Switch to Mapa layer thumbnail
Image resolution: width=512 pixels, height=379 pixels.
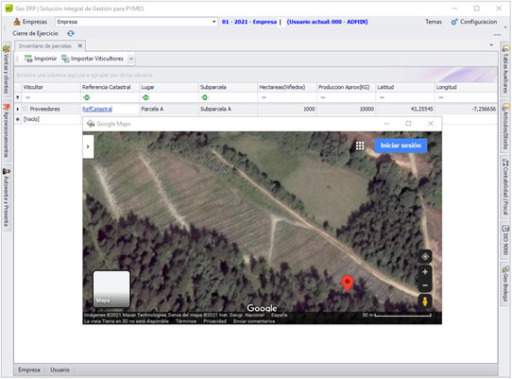point(111,289)
